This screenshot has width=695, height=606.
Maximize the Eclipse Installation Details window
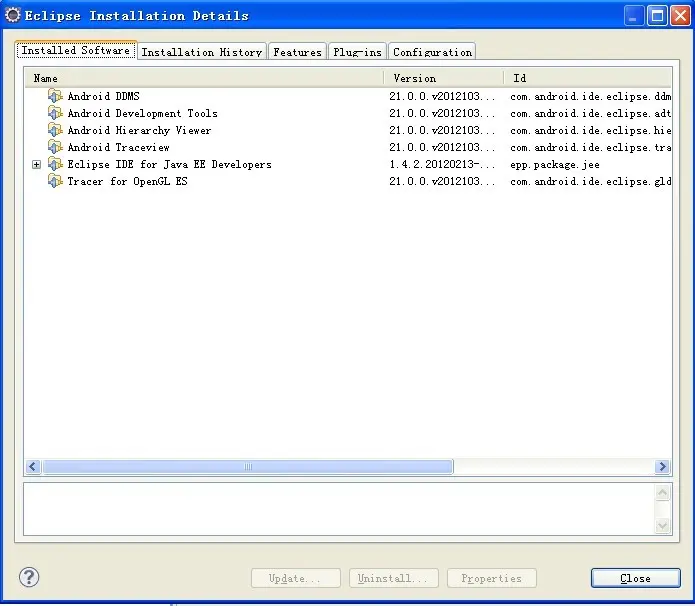(x=657, y=16)
